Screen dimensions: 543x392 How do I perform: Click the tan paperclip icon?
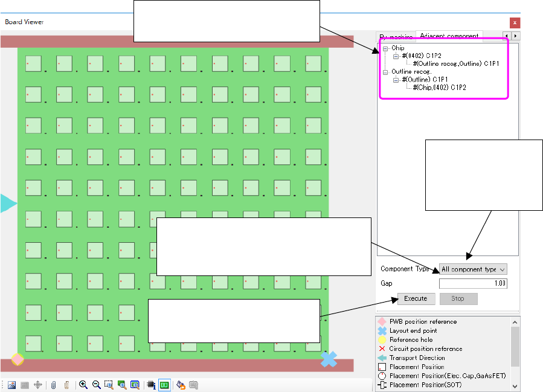[x=67, y=385]
